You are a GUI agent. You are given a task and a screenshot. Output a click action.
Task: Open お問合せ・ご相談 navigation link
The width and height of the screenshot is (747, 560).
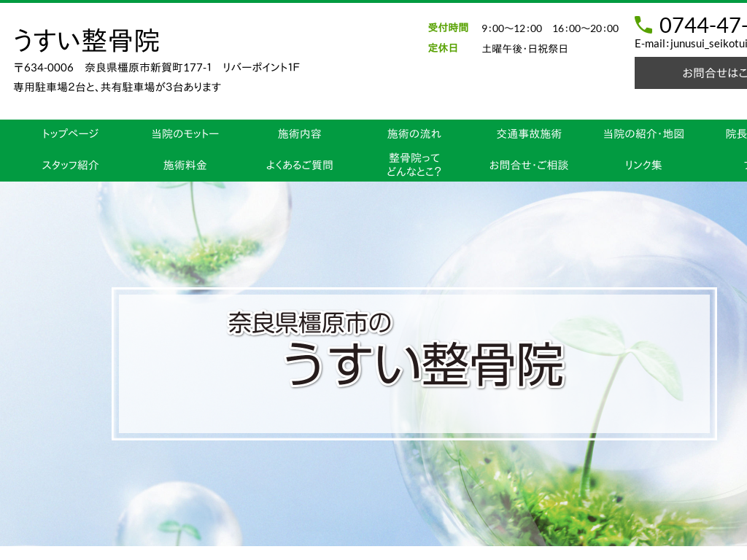(529, 166)
